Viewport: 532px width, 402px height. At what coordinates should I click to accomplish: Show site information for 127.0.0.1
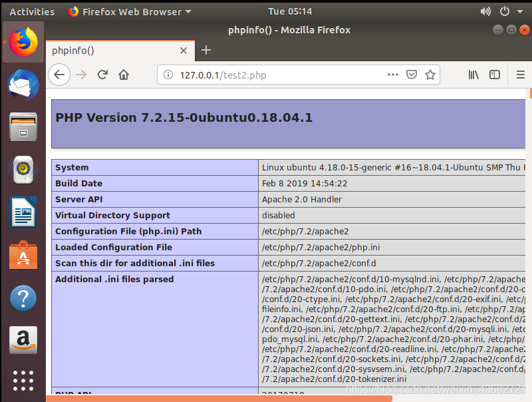click(168, 75)
